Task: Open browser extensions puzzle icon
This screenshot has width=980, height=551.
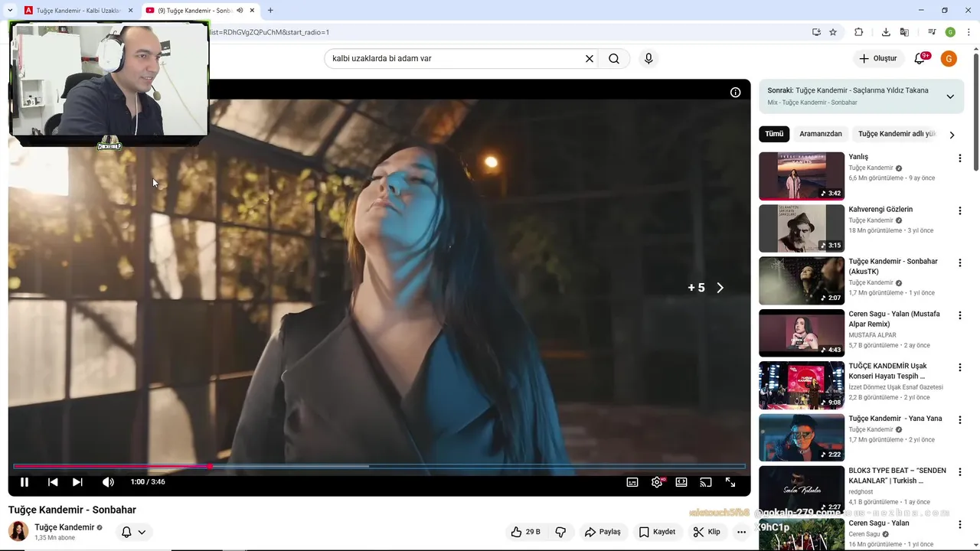Action: point(858,32)
